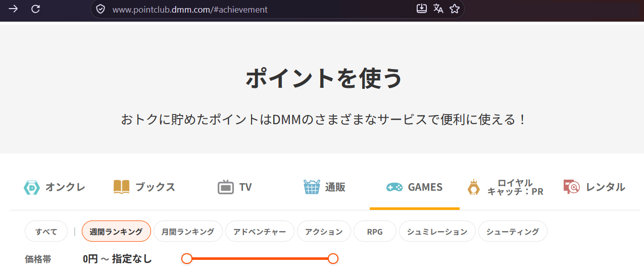This screenshot has width=644, height=276.
Task: Click the price slider maximum handle
Action: pos(333,259)
